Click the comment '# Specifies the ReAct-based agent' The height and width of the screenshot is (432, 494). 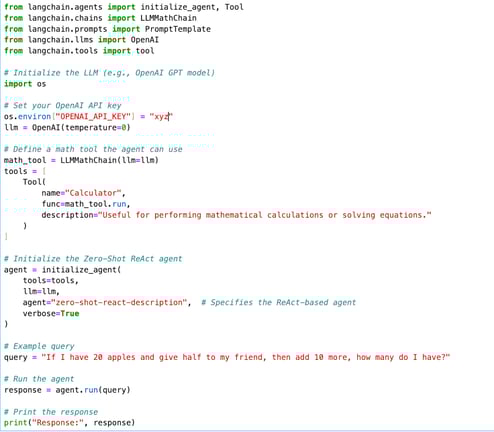tap(279, 303)
